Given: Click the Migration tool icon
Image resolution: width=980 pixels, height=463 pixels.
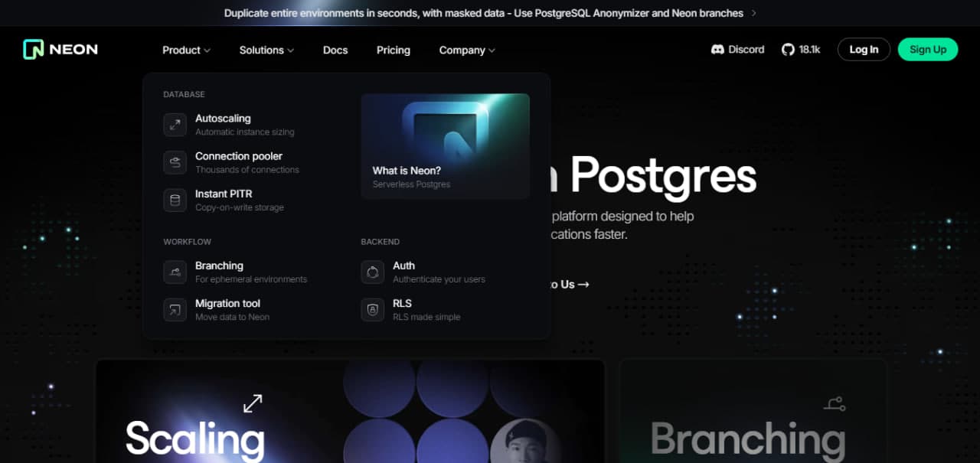Looking at the screenshot, I should pyautogui.click(x=175, y=310).
